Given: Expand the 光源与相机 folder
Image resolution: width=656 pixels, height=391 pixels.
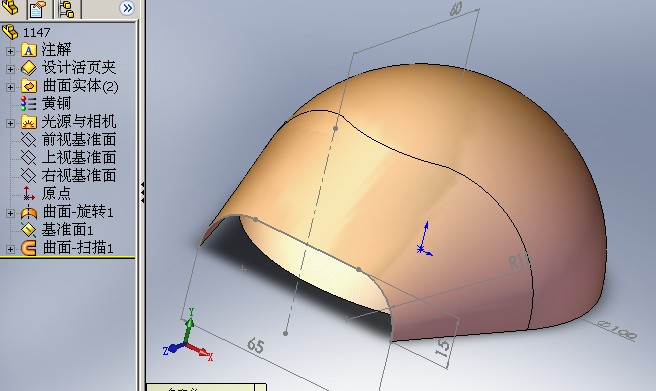Looking at the screenshot, I should (10, 123).
